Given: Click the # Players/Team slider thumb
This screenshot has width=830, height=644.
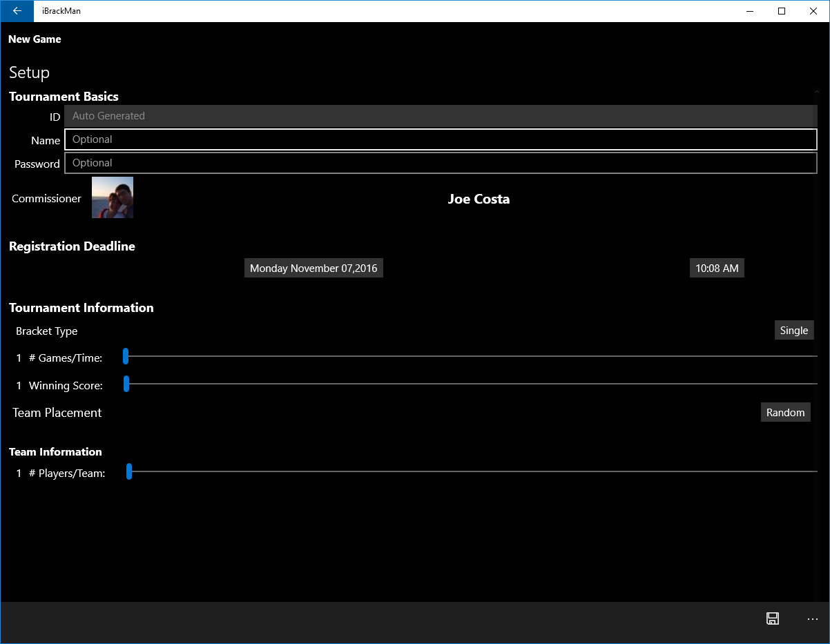Looking at the screenshot, I should (129, 471).
